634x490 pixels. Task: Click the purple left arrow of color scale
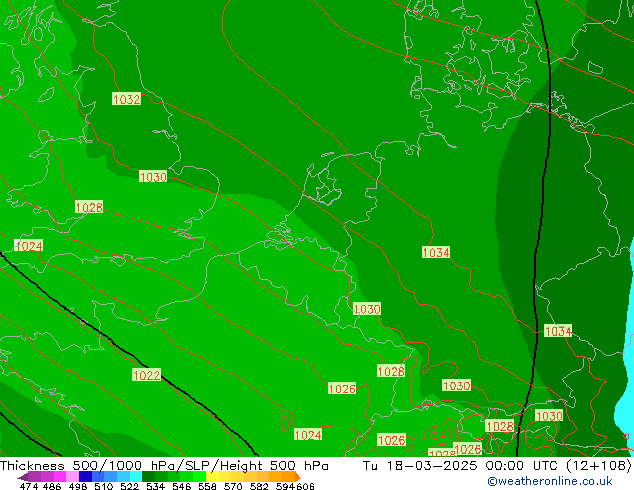tap(23, 477)
